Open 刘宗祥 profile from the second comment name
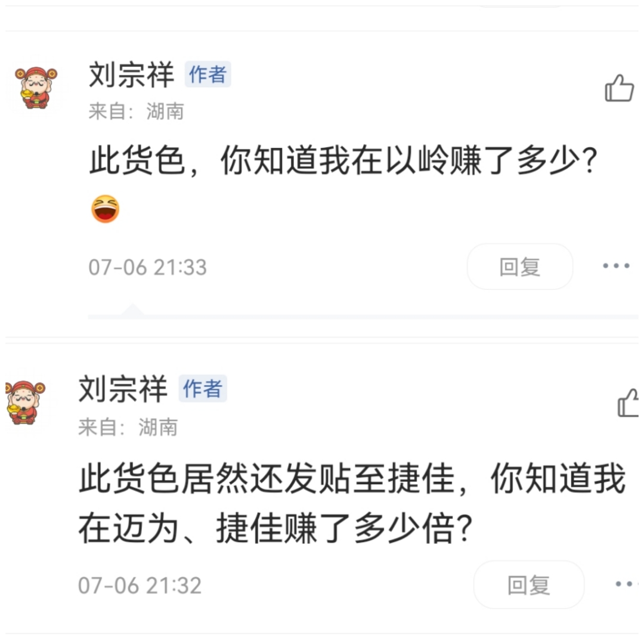Screen dimensions: 644x644 click(123, 389)
